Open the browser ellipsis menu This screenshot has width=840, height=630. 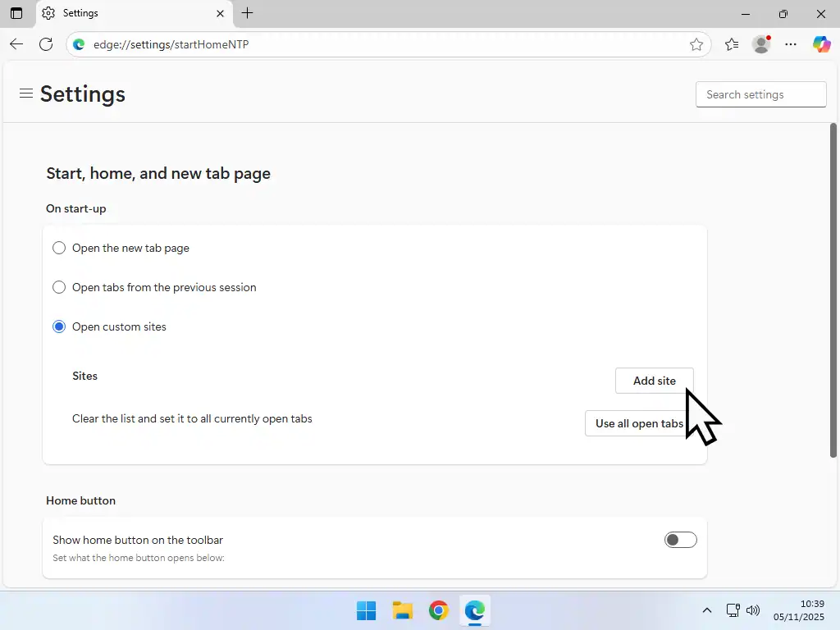791,44
